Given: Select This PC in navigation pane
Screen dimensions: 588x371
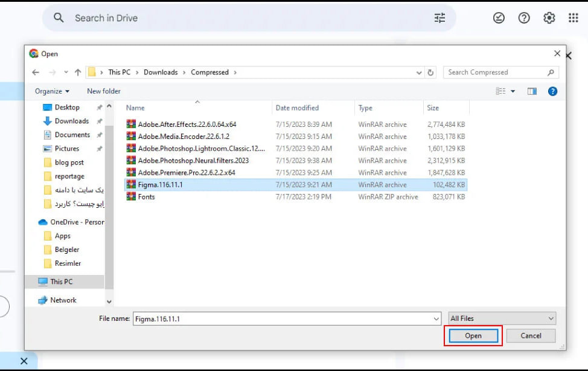Looking at the screenshot, I should [61, 282].
